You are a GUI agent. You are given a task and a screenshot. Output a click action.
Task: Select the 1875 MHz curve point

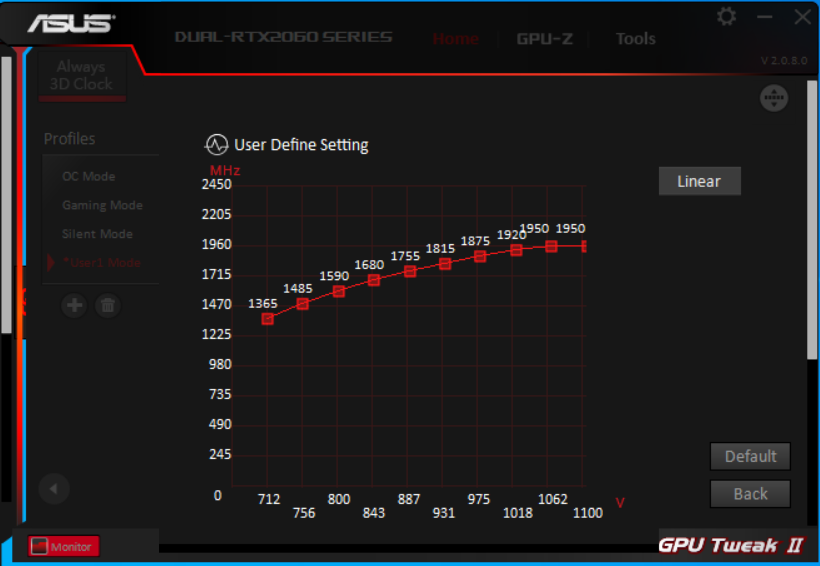pos(480,256)
